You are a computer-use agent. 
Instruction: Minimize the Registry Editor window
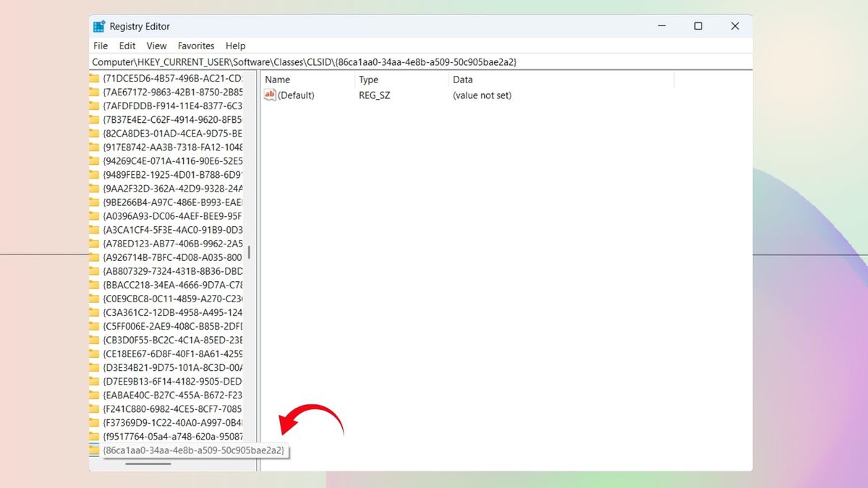(x=662, y=26)
